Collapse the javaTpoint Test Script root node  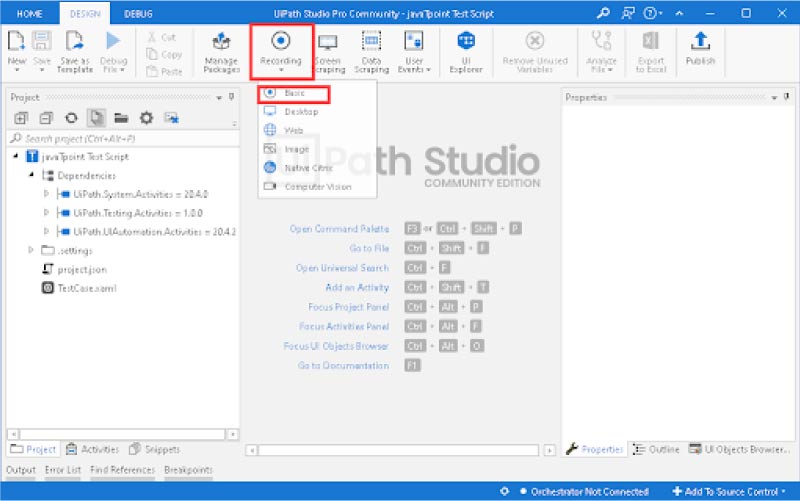click(x=15, y=156)
